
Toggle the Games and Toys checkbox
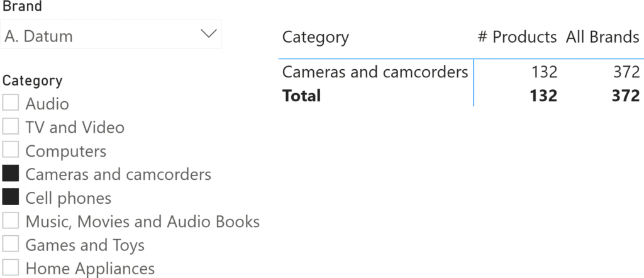coord(11,245)
